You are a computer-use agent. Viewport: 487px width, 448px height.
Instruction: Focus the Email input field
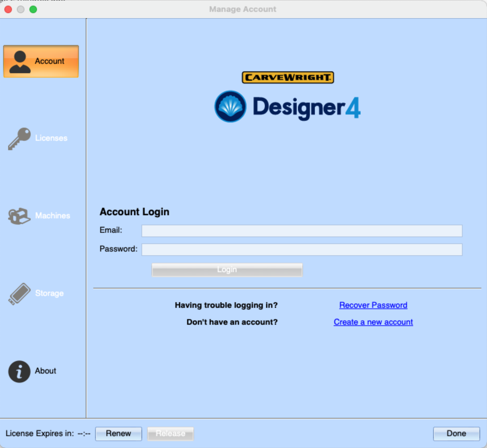coord(302,231)
